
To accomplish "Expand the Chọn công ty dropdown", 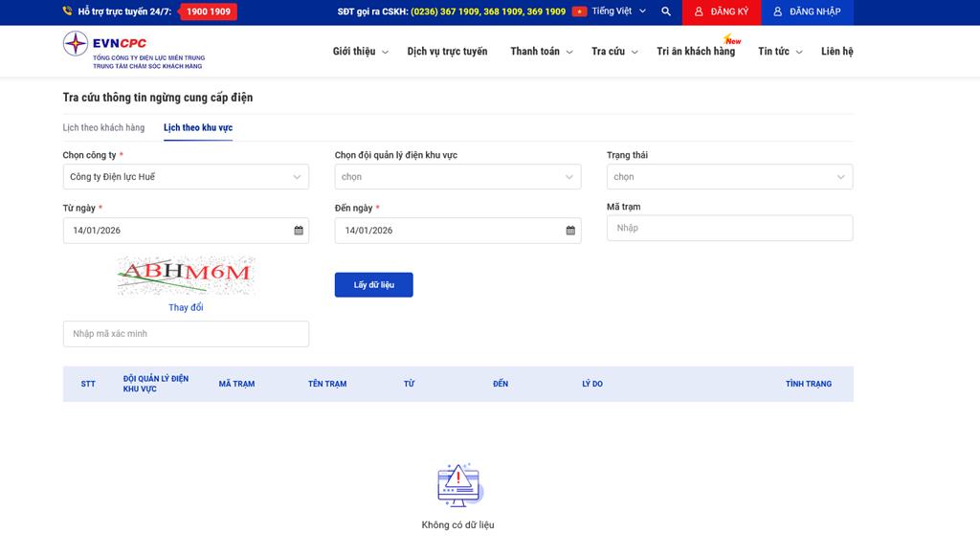I will point(186,177).
